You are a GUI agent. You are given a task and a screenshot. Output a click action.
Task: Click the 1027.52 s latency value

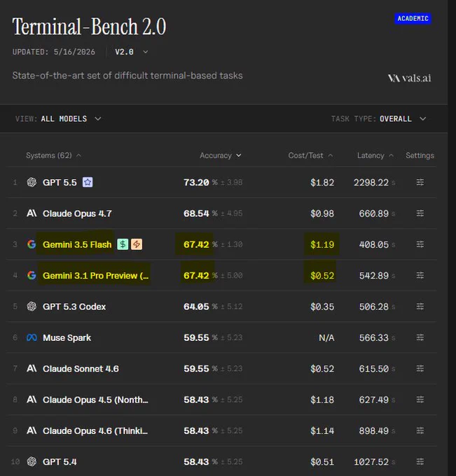(x=374, y=462)
